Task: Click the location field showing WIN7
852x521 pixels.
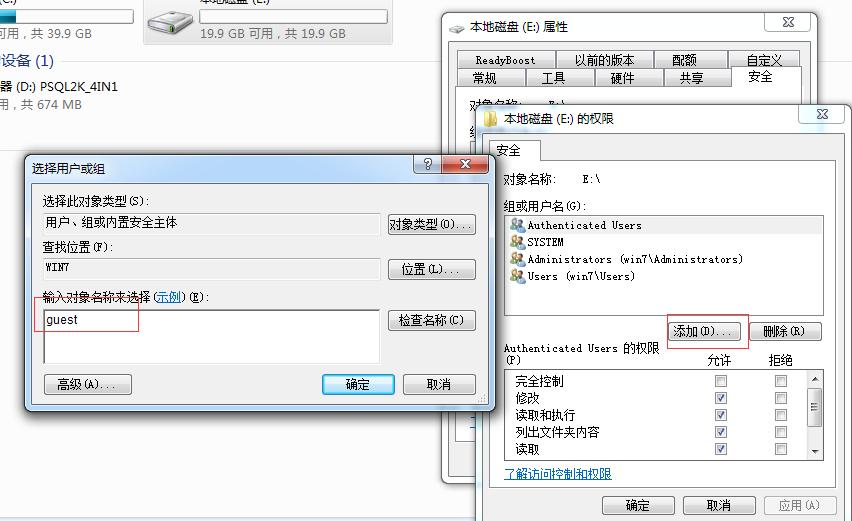Action: coord(211,268)
